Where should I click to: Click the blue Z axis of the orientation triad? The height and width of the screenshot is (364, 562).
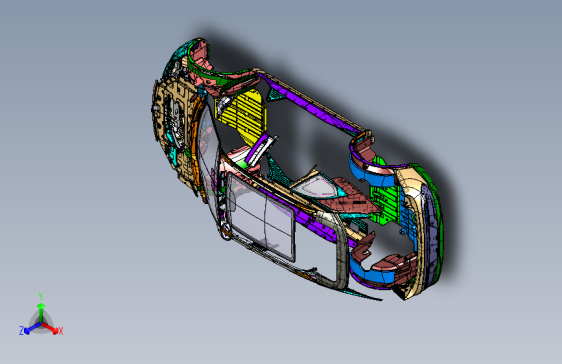32,328
